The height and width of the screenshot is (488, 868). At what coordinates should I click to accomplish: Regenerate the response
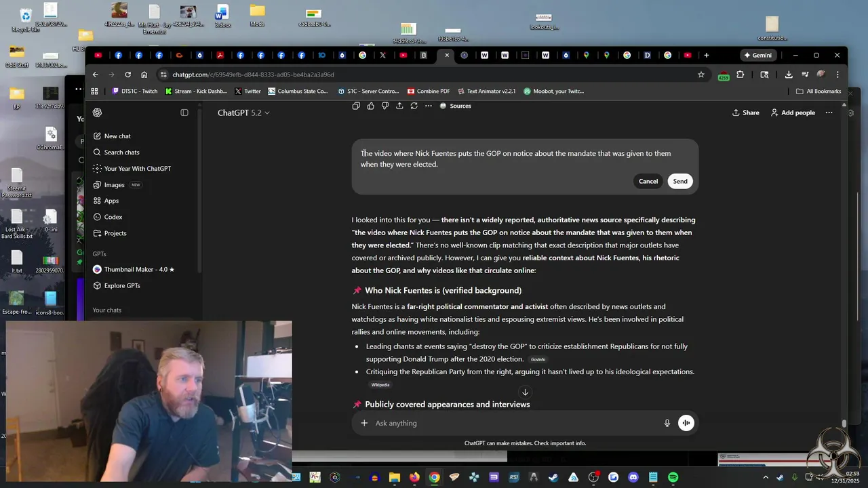click(x=414, y=106)
